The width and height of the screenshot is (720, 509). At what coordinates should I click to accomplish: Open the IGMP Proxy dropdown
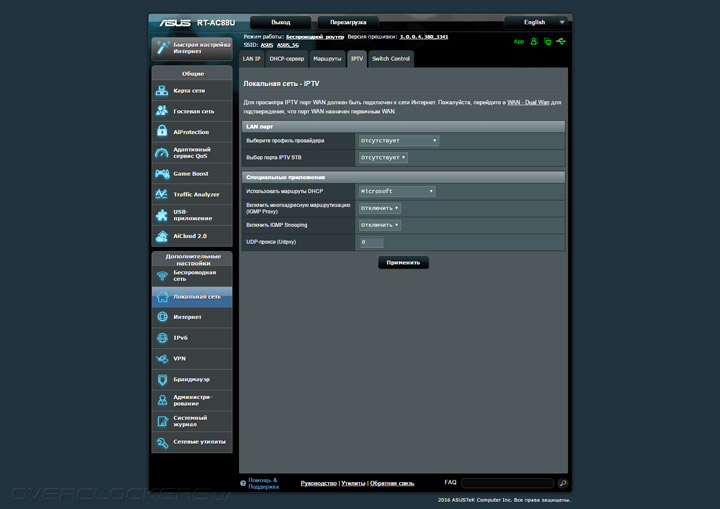click(380, 208)
